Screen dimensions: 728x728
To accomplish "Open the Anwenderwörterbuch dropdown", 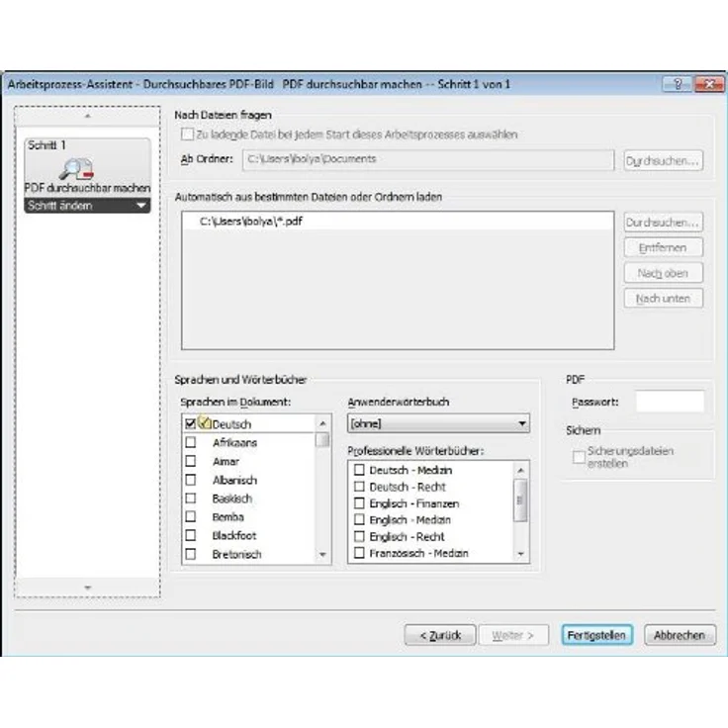I will click(x=438, y=423).
